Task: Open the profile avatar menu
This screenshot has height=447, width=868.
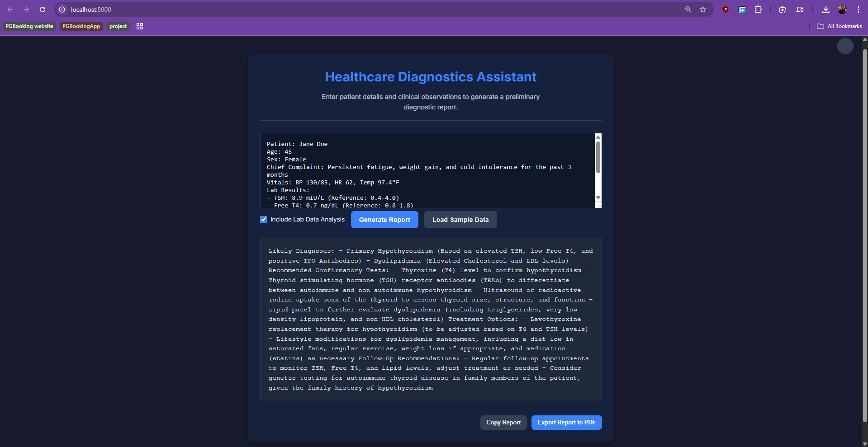Action: (842, 9)
